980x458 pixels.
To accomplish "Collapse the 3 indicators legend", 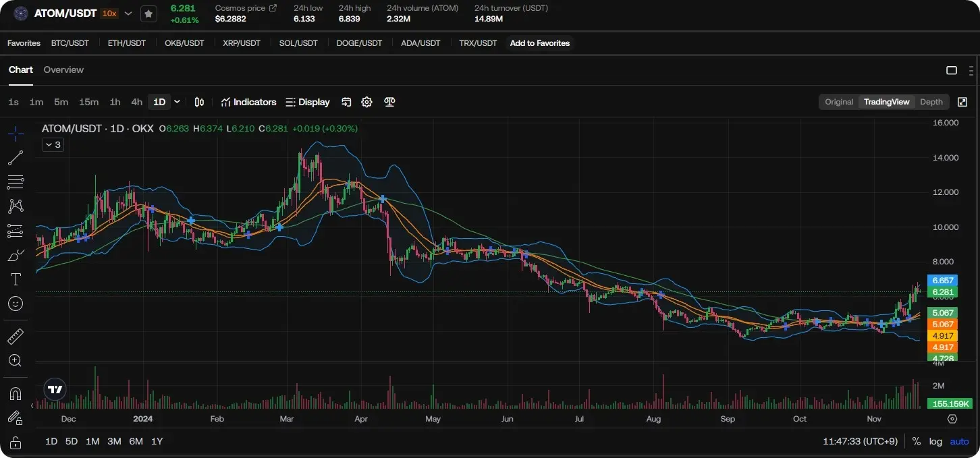I will (x=53, y=144).
